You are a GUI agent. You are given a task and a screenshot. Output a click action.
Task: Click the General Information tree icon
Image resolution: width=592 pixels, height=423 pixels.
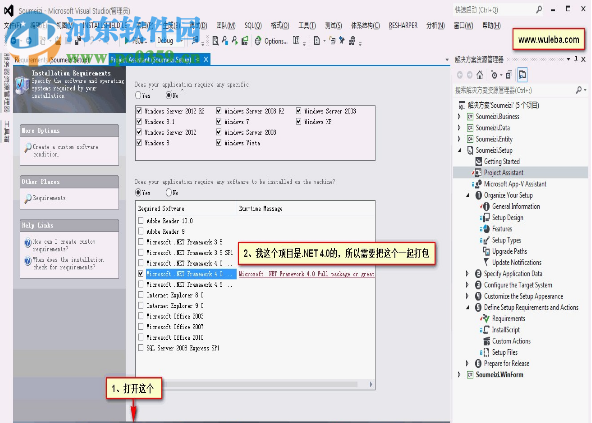coord(485,206)
